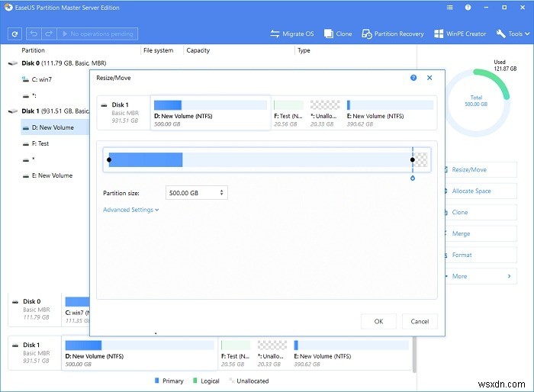Click the help icon in the Resize/Move dialog
Viewport: 534px width, 392px height.
point(413,78)
